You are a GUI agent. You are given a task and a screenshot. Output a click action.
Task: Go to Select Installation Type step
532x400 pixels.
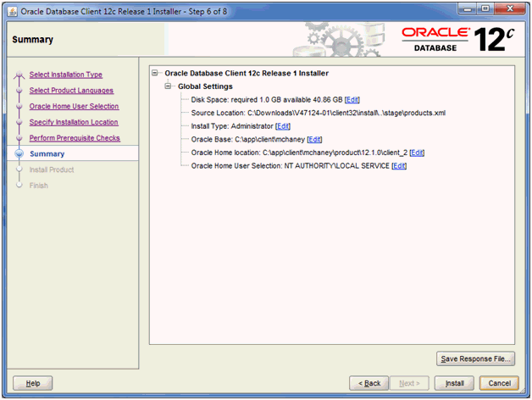(66, 75)
